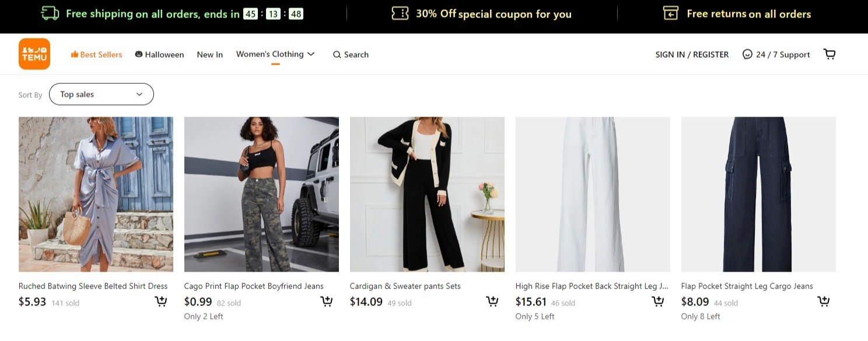Viewport: 868px width, 341px height.
Task: Go to Best Sellers
Action: (96, 55)
